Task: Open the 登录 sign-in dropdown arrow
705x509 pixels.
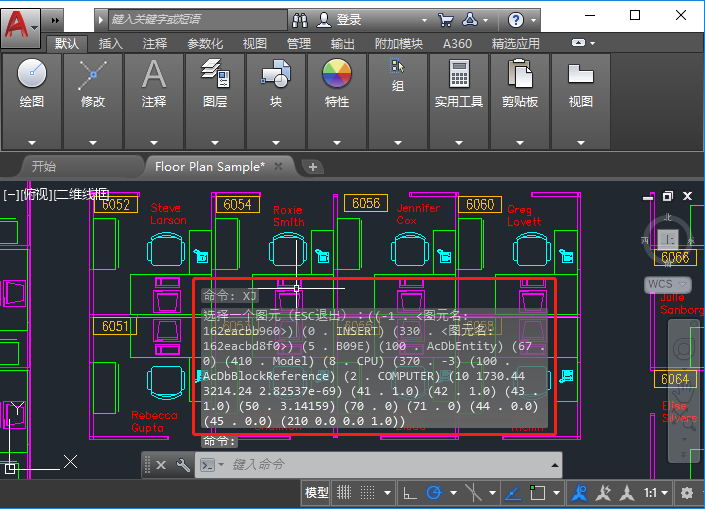Action: 424,20
